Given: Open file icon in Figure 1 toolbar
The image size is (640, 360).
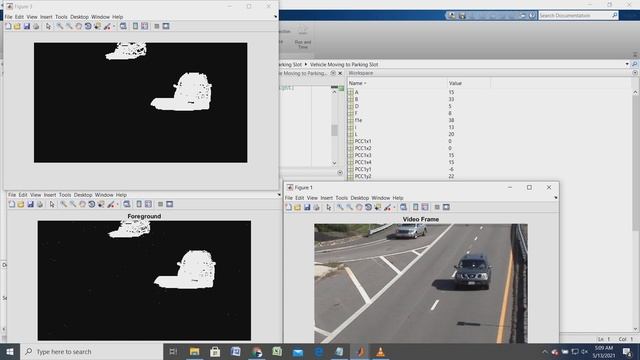Looking at the screenshot, I should 298,207.
